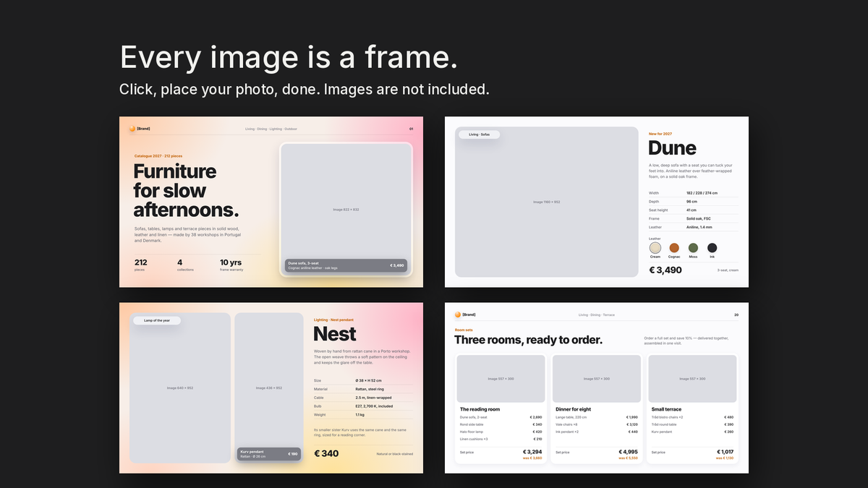Click the 'Lighting · Nest pendant' label
868x488 pixels.
333,320
